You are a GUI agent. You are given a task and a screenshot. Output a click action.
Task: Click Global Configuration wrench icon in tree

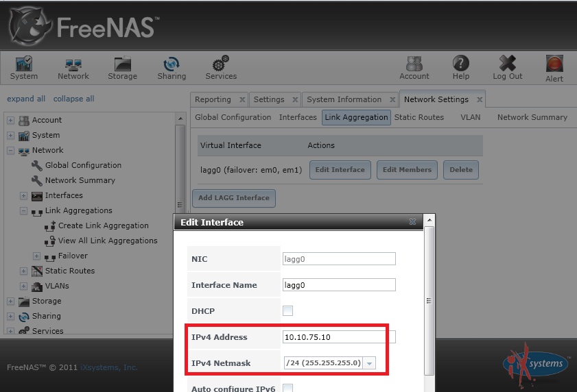pos(37,165)
